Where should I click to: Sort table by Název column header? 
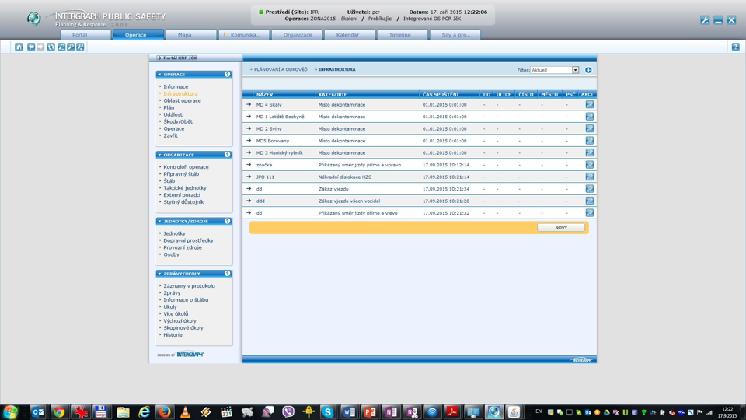coord(264,95)
